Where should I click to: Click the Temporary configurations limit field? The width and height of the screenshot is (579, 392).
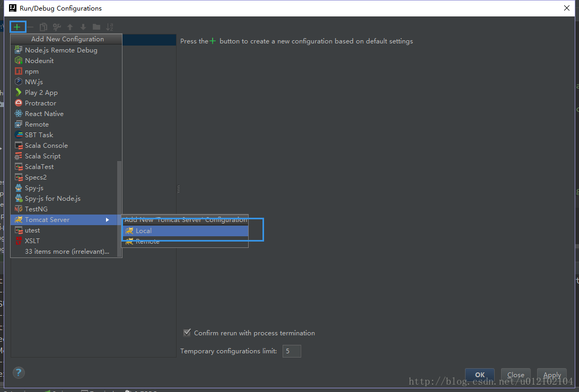(292, 351)
